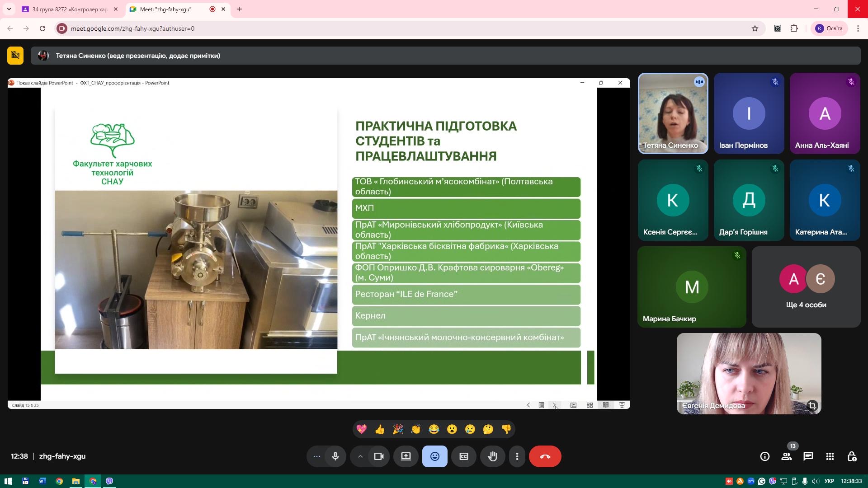
Task: Click the raise hand button
Action: [x=492, y=456]
